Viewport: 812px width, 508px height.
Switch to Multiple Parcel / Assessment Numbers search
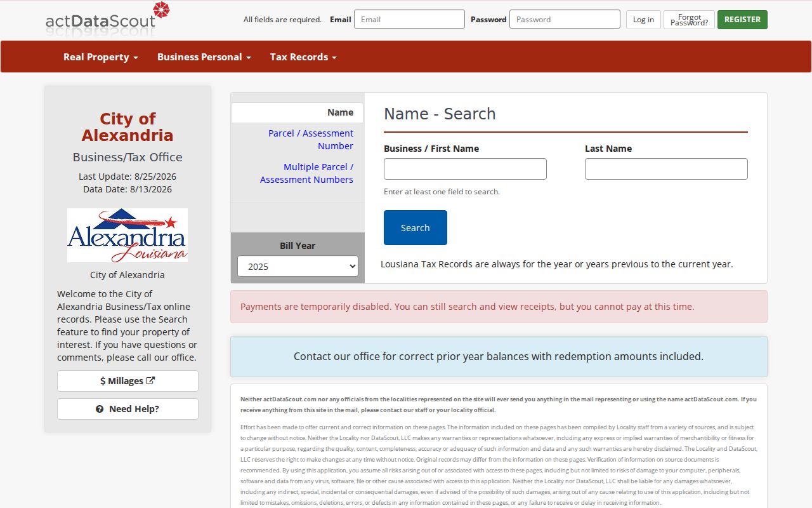tap(307, 173)
